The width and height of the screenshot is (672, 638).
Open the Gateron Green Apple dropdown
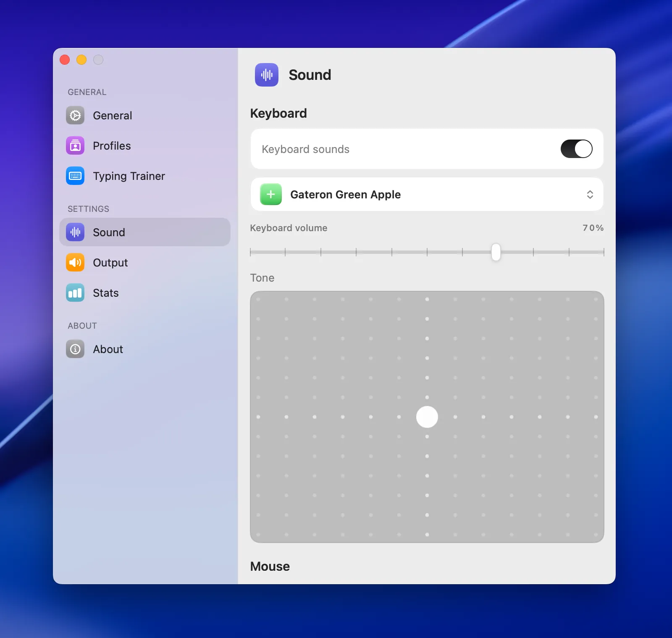pos(427,194)
